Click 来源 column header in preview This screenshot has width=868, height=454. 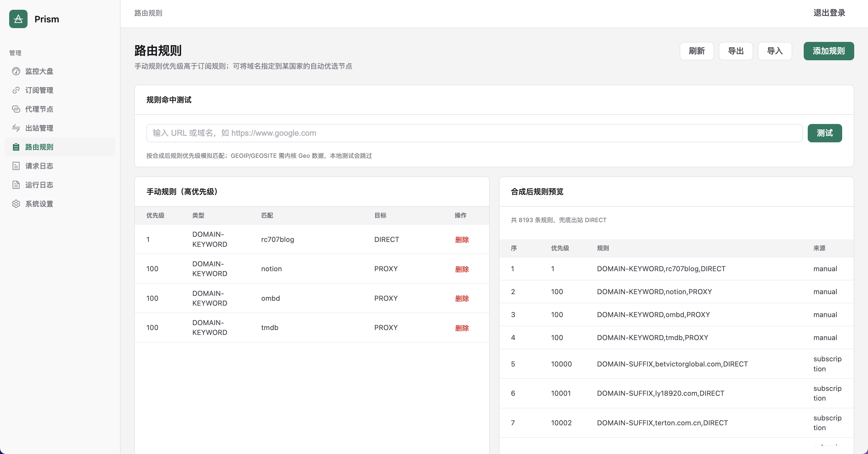click(819, 248)
